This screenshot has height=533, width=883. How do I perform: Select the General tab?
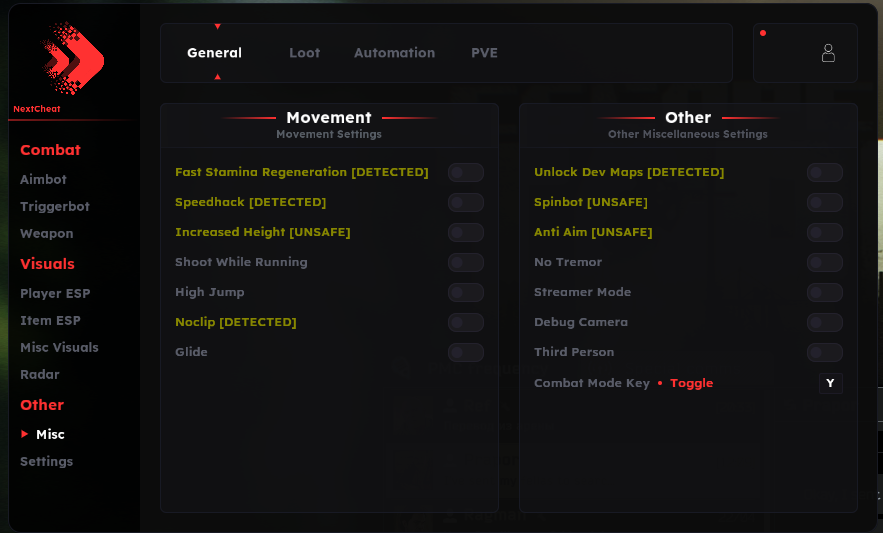[214, 53]
